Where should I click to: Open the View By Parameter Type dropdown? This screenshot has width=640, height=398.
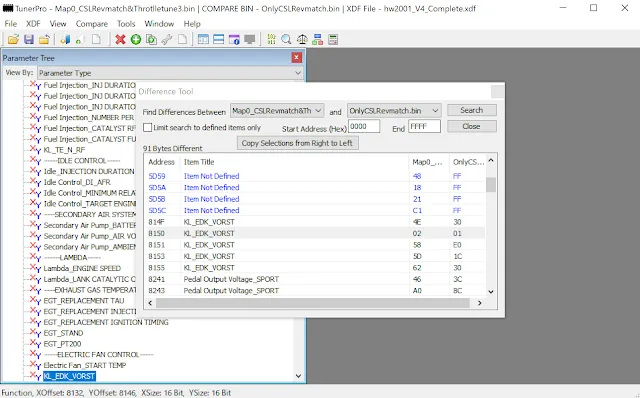170,73
